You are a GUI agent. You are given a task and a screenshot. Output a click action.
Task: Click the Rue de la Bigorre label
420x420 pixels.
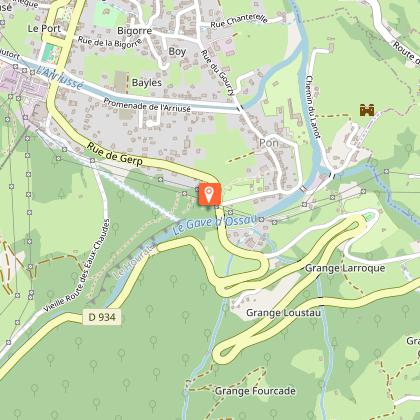coord(110,42)
